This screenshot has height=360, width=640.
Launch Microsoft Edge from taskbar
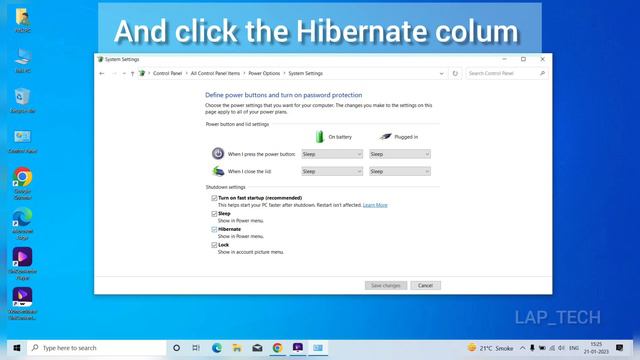217,348
